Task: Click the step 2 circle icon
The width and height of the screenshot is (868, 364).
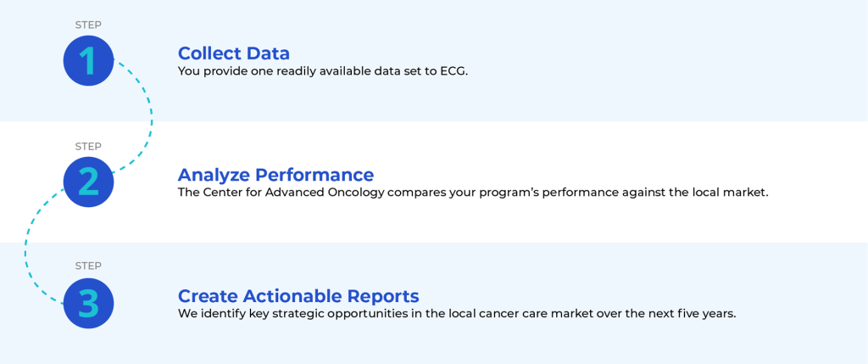Action: point(88,182)
